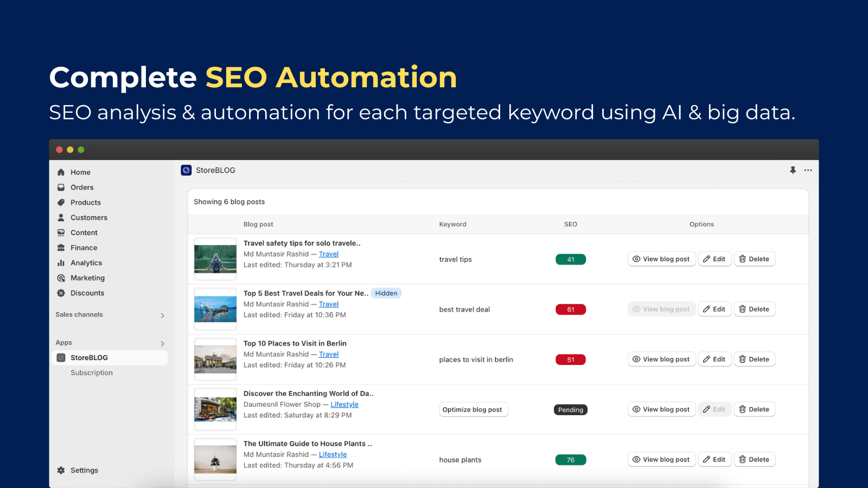View the house plants blog post
This screenshot has height=488, width=868.
point(661,460)
